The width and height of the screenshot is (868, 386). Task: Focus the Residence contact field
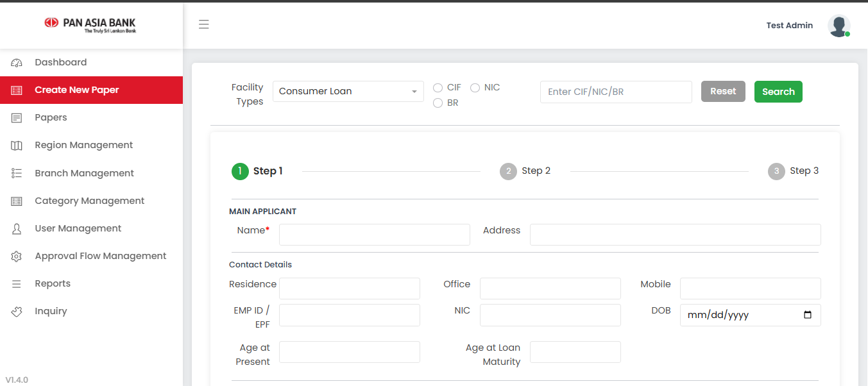click(350, 289)
